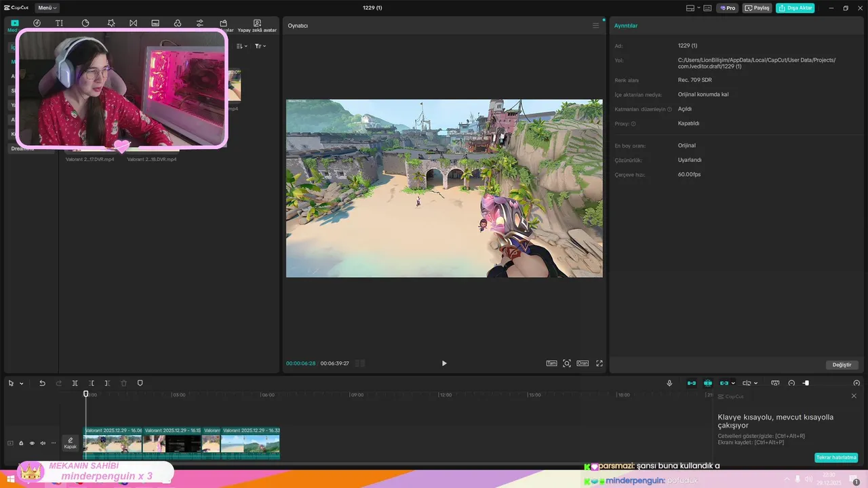Image resolution: width=868 pixels, height=488 pixels.
Task: Open the Text (TI) tab icon
Action: point(59,23)
